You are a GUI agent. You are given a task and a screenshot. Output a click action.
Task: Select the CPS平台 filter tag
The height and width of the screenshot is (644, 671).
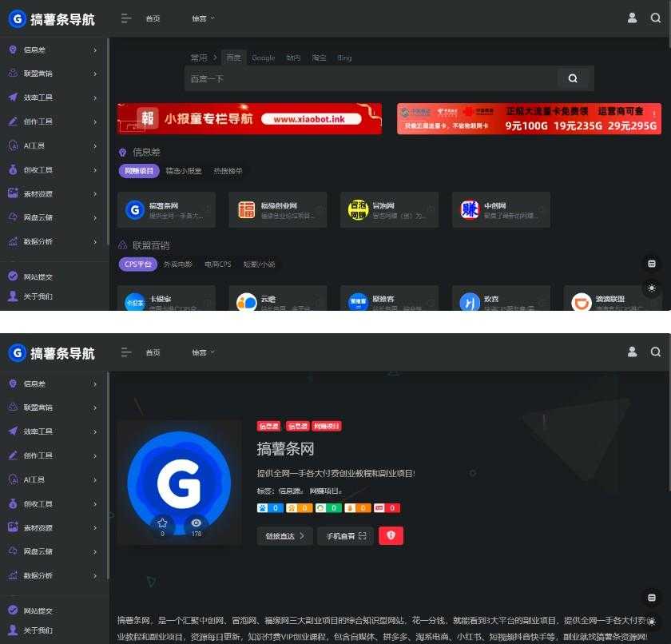[138, 264]
